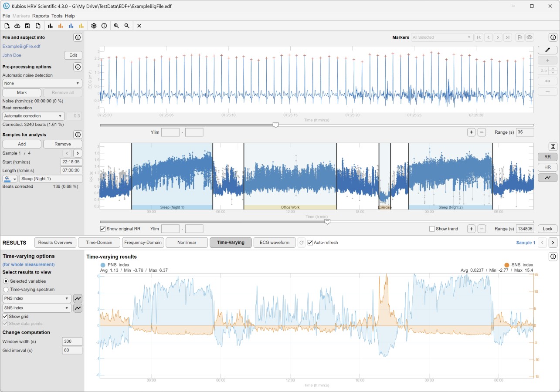This screenshot has height=392, width=560.
Task: Click the Add sample button
Action: [x=22, y=144]
